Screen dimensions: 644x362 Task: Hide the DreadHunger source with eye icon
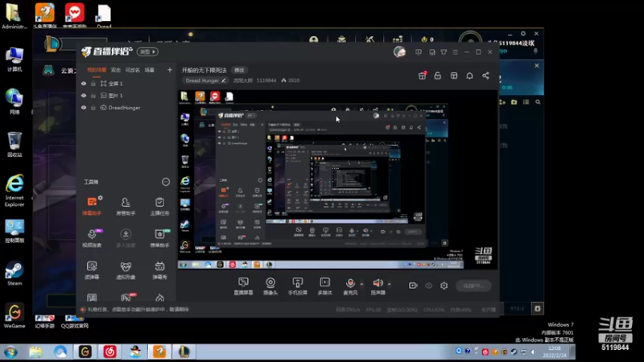coord(84,108)
